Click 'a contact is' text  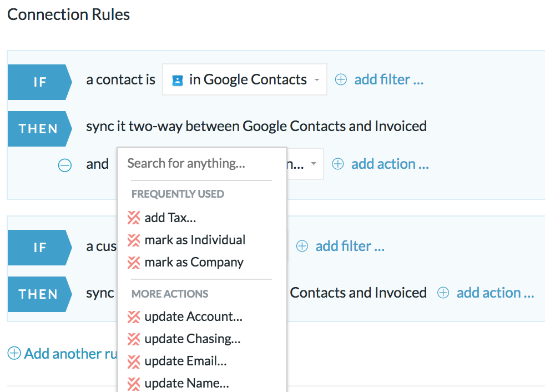point(120,79)
